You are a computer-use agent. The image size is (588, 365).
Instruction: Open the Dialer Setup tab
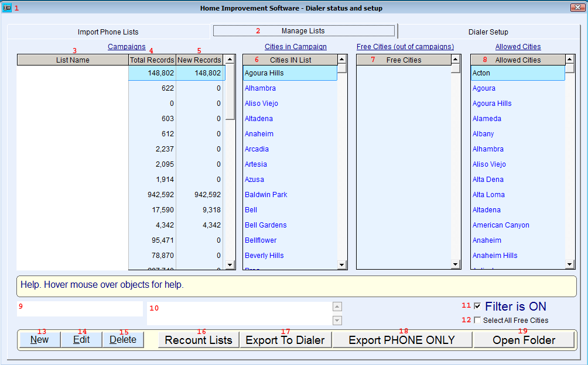488,32
